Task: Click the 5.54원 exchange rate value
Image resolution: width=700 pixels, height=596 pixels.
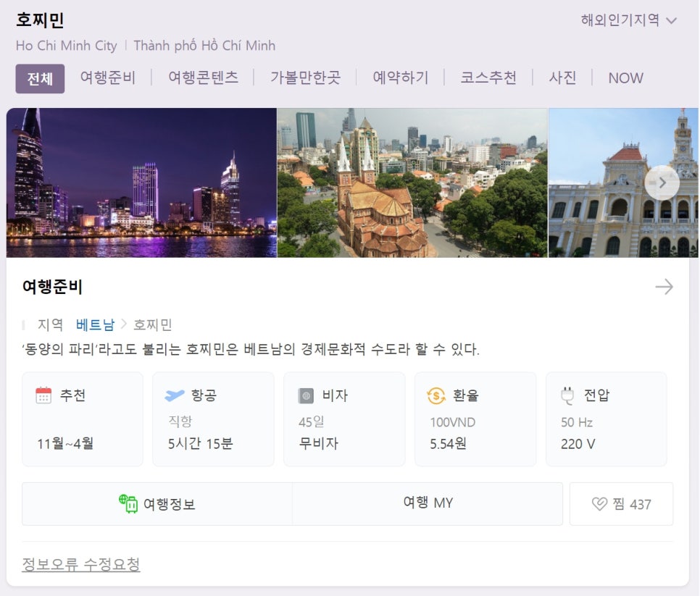Action: (448, 444)
